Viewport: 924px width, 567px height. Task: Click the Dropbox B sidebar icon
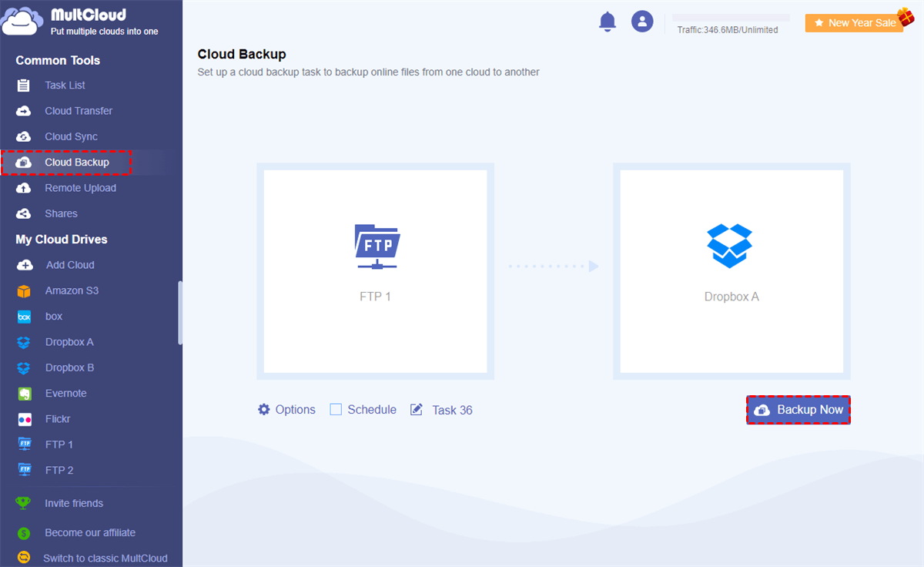(x=24, y=368)
